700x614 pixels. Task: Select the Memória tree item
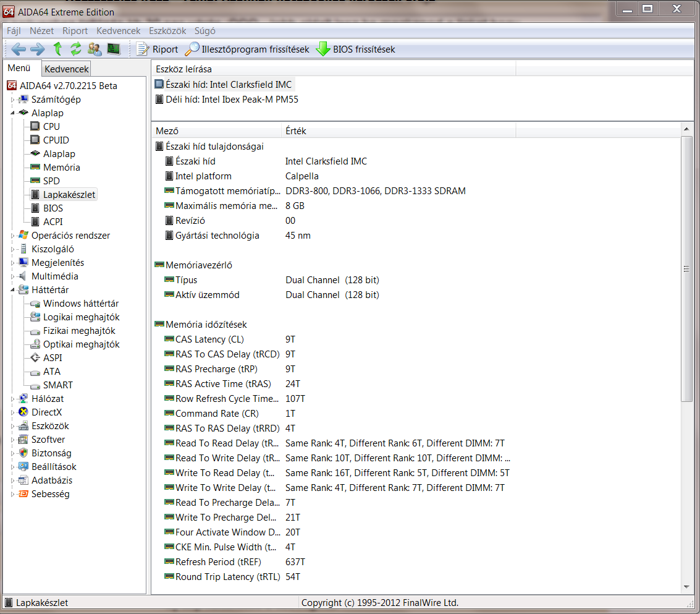pos(62,168)
